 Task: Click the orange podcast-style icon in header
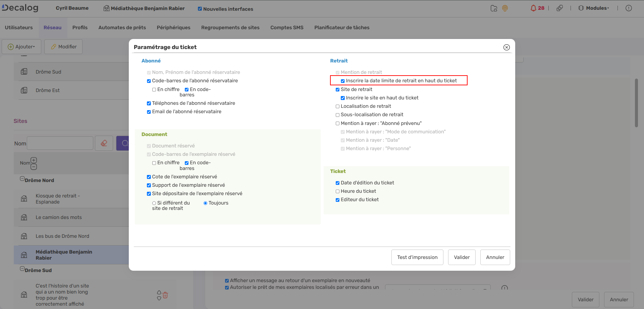point(505,8)
